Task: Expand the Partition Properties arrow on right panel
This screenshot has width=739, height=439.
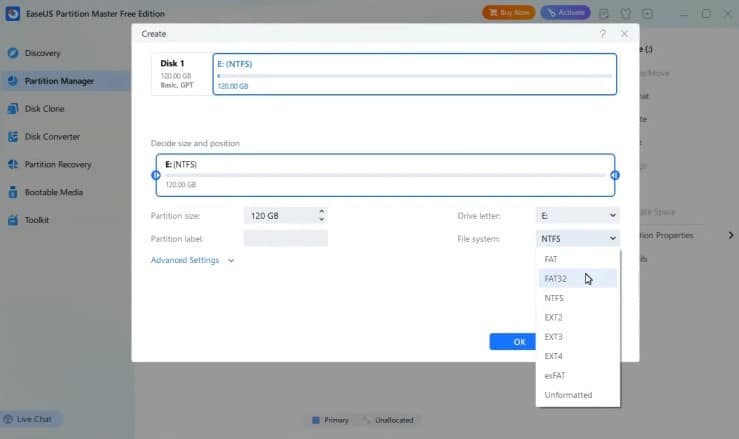Action: coord(731,235)
